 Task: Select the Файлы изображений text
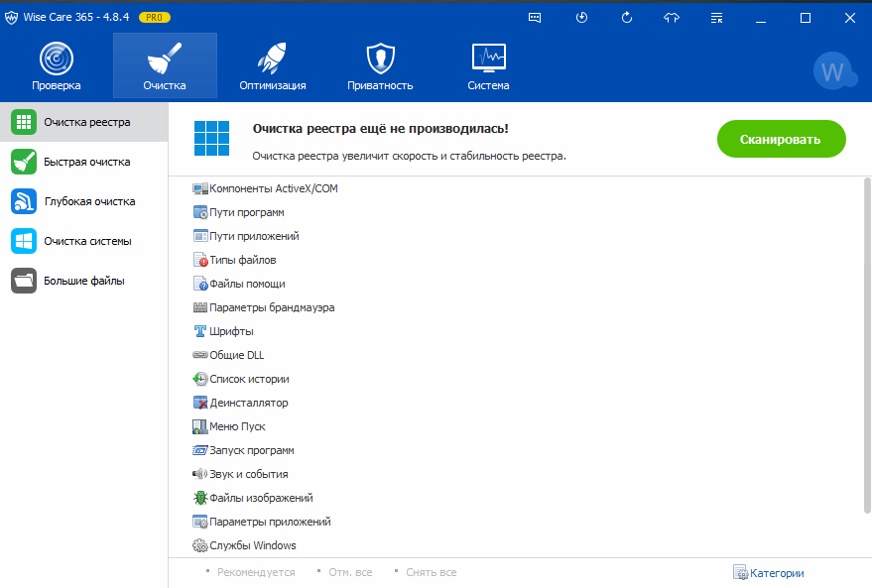tap(261, 498)
